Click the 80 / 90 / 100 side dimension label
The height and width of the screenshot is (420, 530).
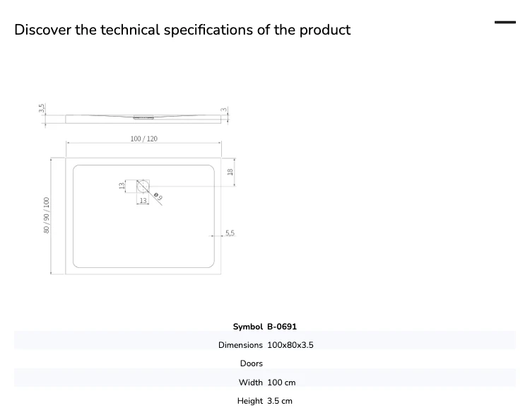(x=47, y=215)
